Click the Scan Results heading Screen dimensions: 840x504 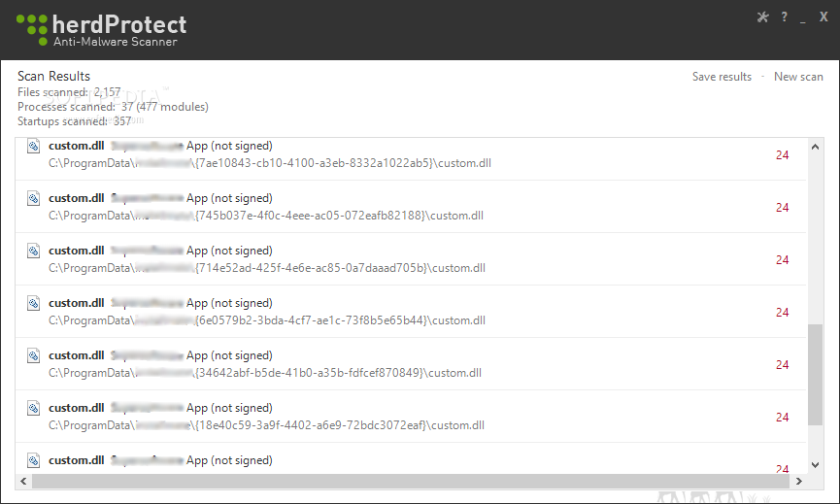tap(53, 76)
